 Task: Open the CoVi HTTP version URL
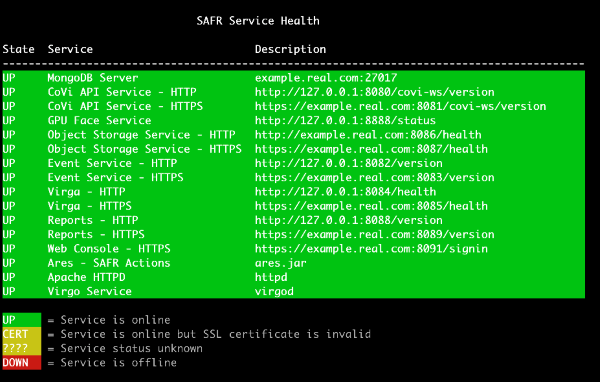tap(375, 92)
